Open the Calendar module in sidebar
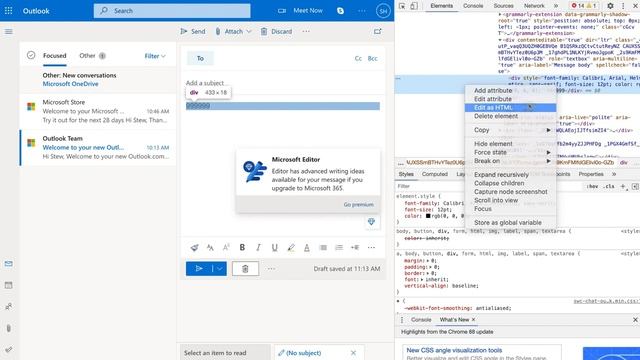Image resolution: width=640 pixels, height=360 pixels. 9,285
